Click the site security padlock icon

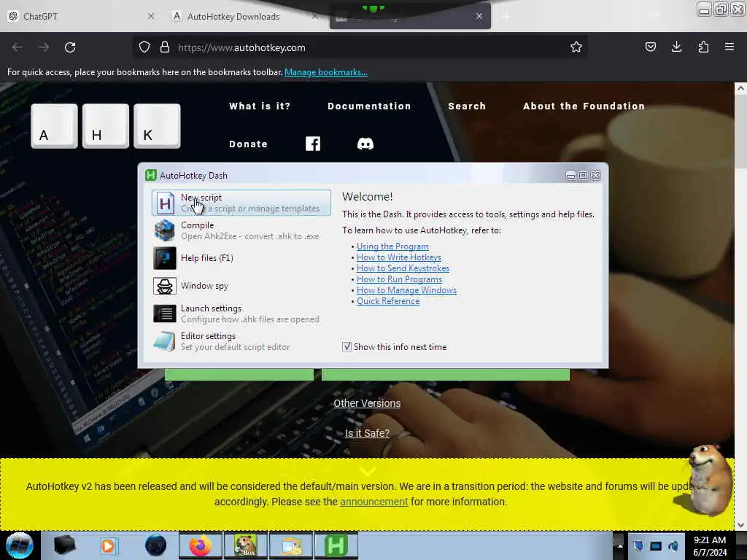click(x=165, y=47)
